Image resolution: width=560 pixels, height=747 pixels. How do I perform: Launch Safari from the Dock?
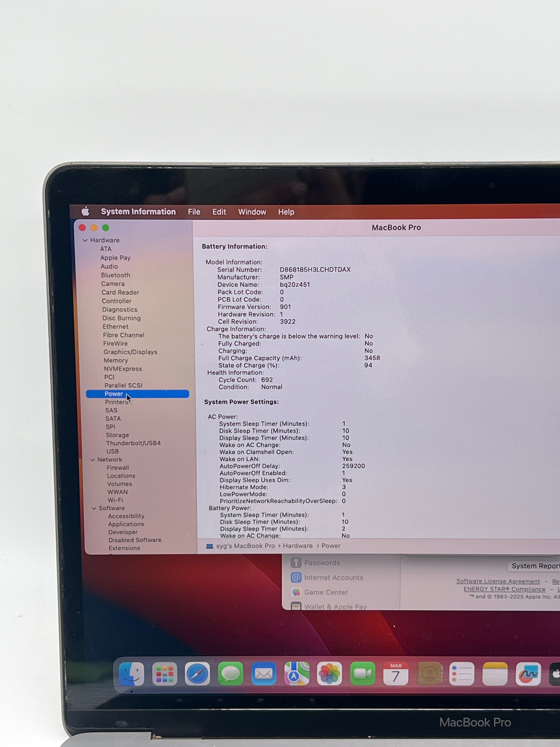click(x=197, y=673)
